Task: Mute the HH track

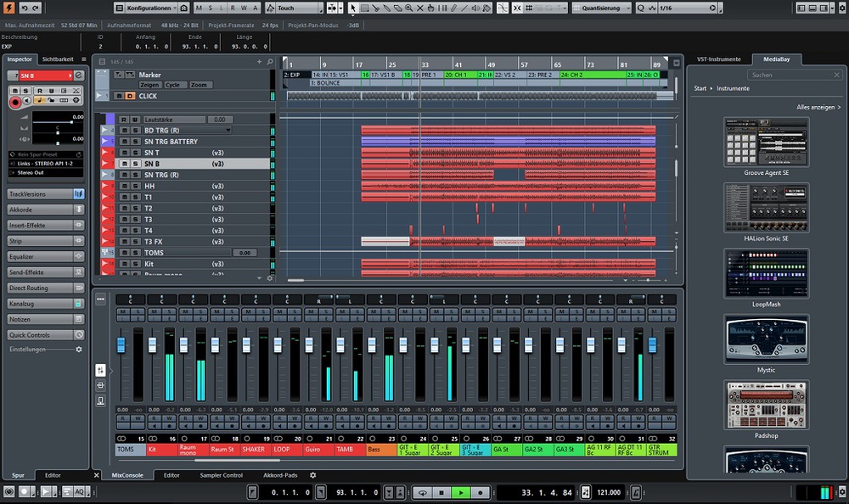Action: (125, 186)
